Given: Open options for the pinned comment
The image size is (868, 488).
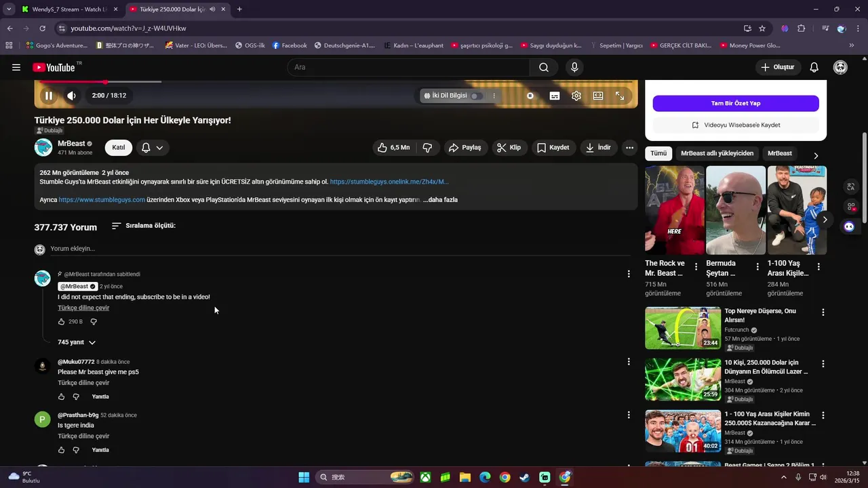Looking at the screenshot, I should (x=629, y=274).
